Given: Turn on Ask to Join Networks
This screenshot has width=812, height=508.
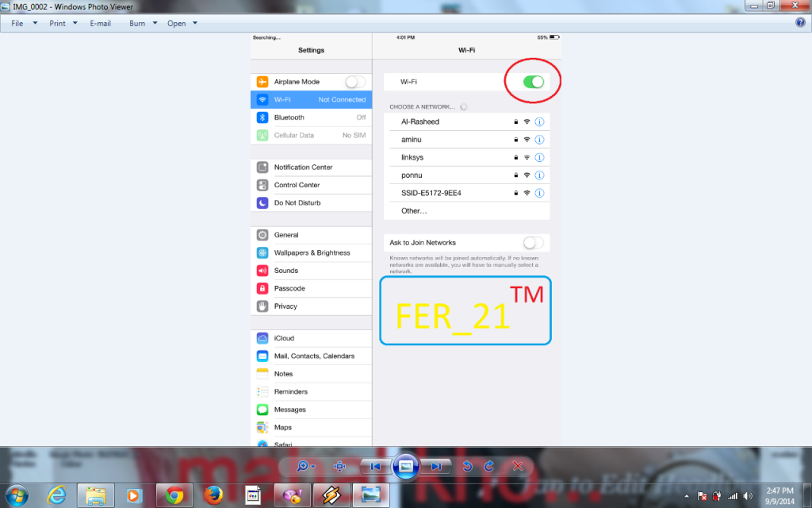Looking at the screenshot, I should pos(534,243).
